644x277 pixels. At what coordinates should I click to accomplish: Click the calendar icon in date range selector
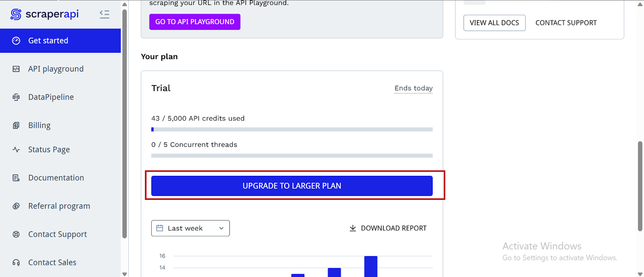click(x=160, y=228)
